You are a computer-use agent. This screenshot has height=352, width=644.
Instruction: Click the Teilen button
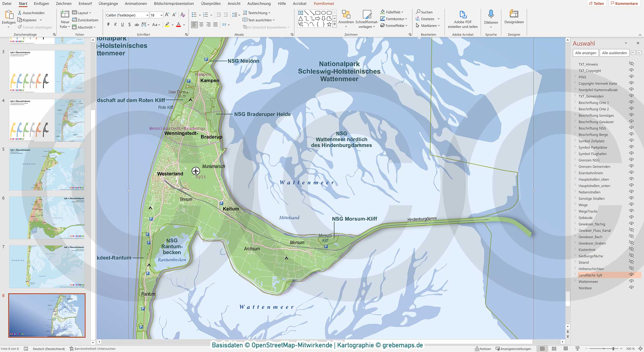[597, 4]
